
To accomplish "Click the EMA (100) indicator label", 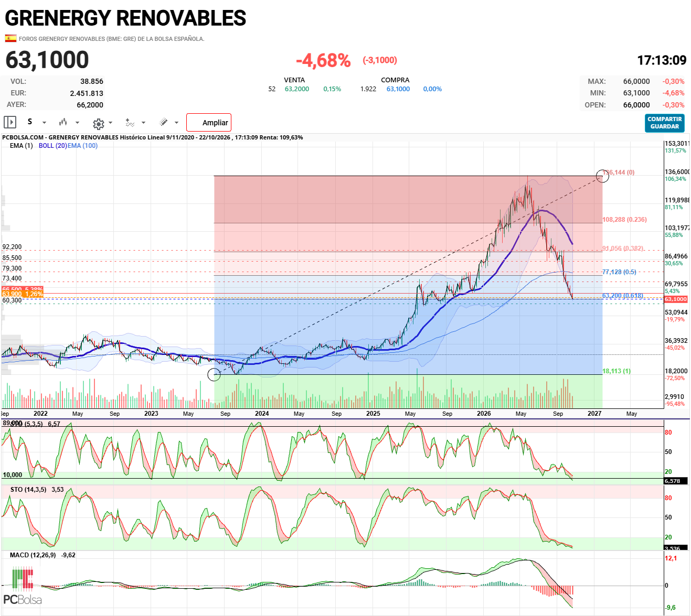I will coord(82,146).
